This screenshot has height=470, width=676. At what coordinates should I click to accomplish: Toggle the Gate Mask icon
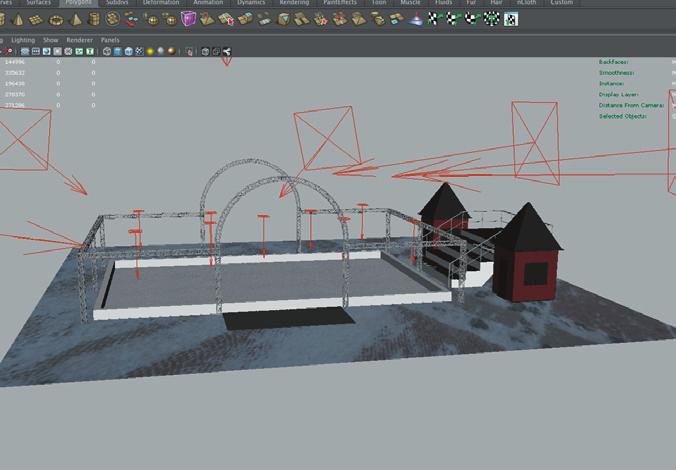pyautogui.click(x=57, y=52)
